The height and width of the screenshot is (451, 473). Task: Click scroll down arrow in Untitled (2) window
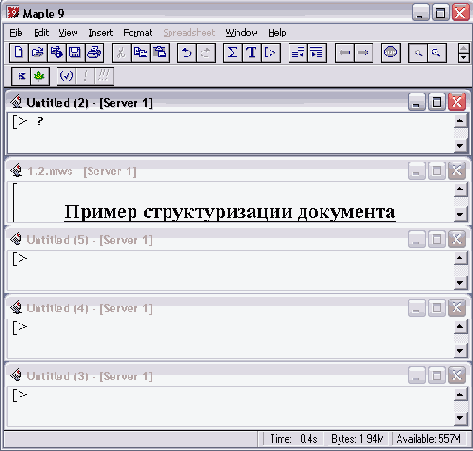point(461,146)
